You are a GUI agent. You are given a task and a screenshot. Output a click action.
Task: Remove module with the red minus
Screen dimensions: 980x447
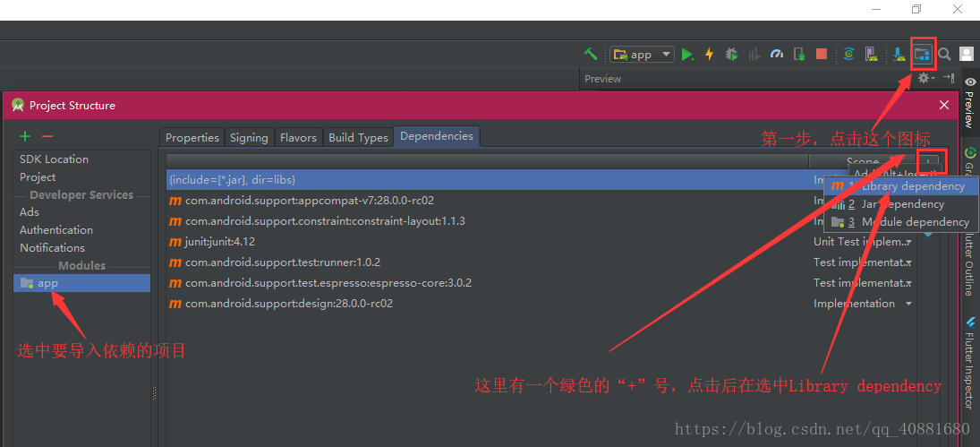[47, 136]
